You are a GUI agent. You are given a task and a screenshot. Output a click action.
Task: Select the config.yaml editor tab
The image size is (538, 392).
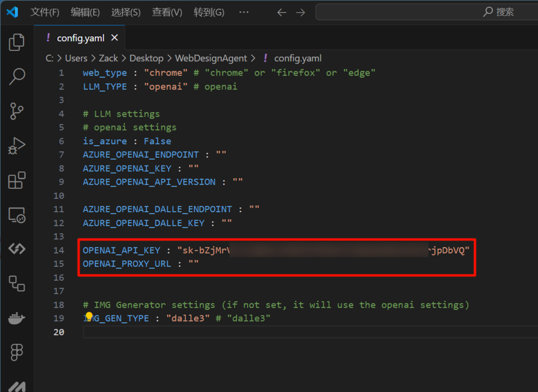[x=80, y=38]
